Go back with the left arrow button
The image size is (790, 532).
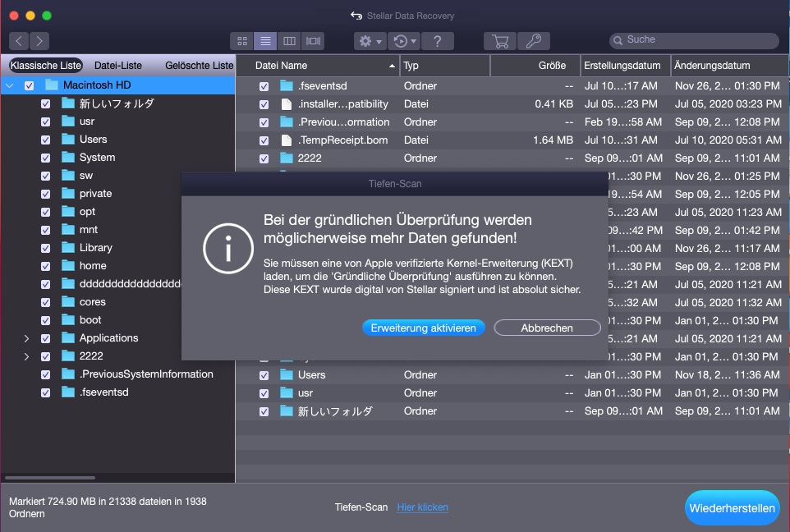point(19,41)
